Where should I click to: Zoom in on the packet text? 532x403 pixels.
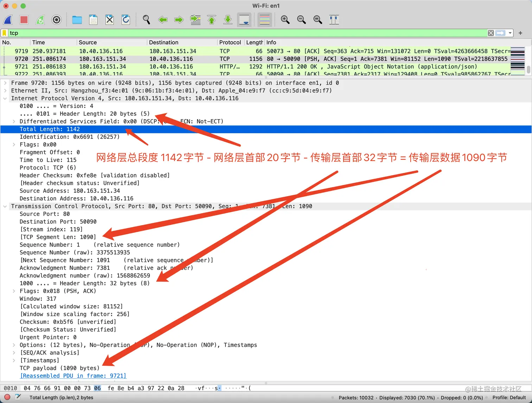(285, 20)
